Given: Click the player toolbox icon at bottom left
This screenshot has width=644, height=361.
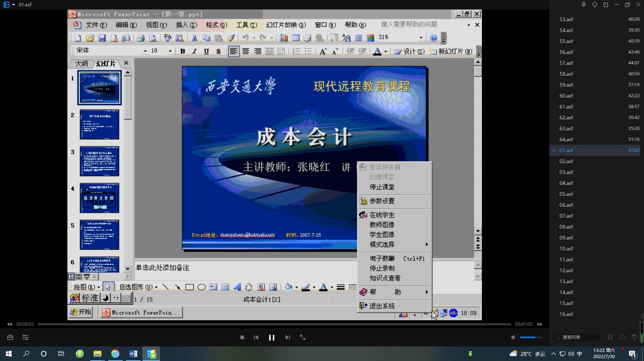Looking at the screenshot, I should 10,337.
